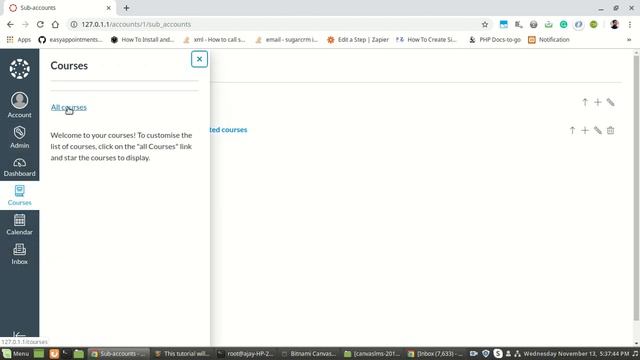Click the All courses link
This screenshot has width=640, height=360.
(x=69, y=107)
